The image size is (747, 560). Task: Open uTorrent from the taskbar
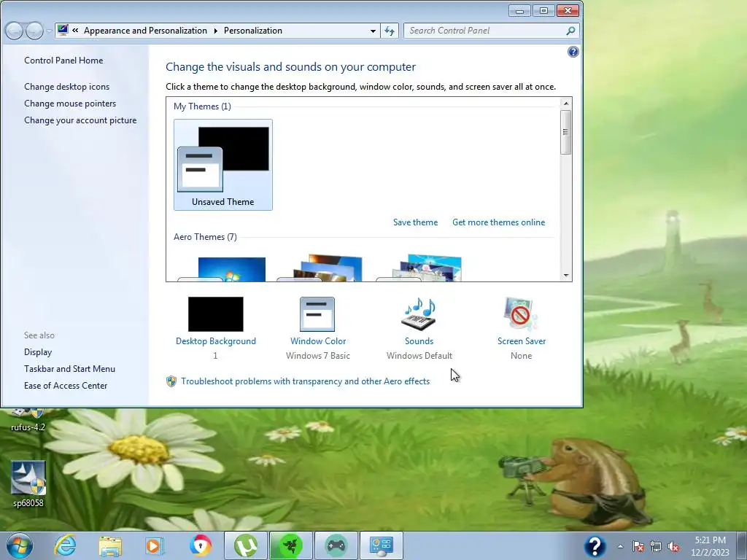pos(245,545)
